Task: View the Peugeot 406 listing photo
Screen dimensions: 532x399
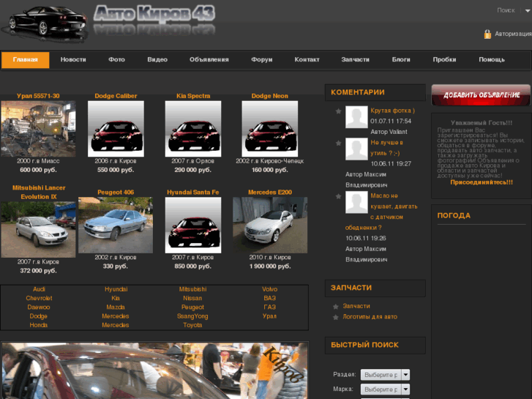Action: pyautogui.click(x=116, y=225)
